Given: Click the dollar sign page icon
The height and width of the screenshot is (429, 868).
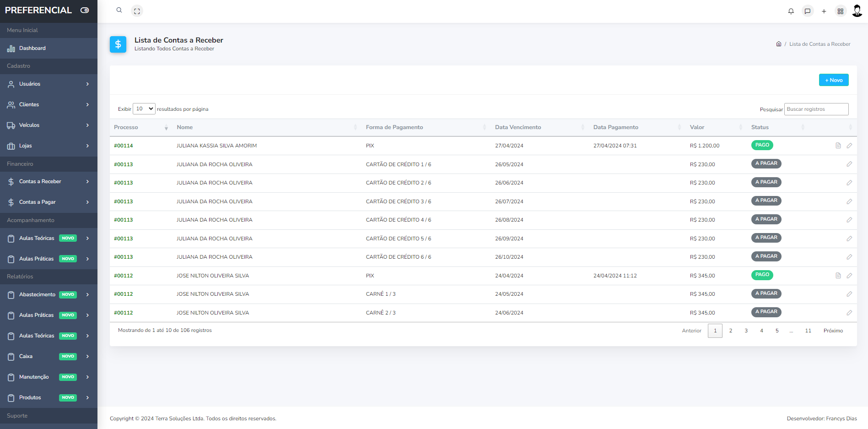Looking at the screenshot, I should [118, 44].
